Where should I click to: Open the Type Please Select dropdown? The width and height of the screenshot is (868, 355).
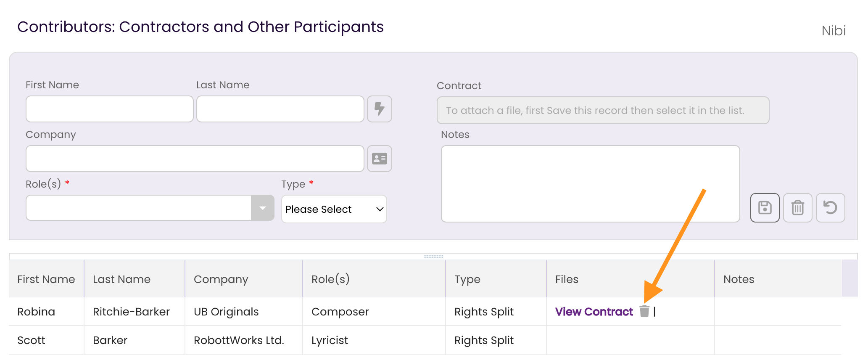click(334, 209)
